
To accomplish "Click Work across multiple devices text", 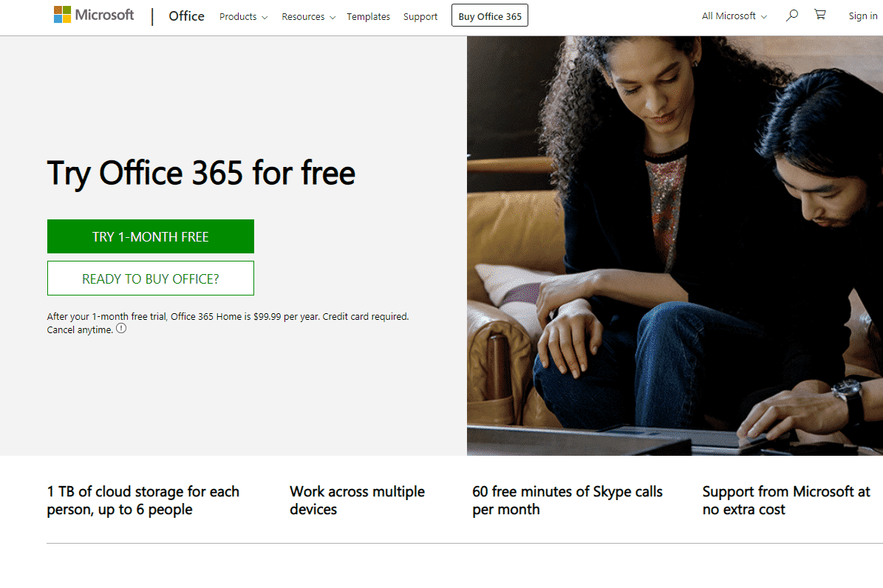I will click(357, 500).
